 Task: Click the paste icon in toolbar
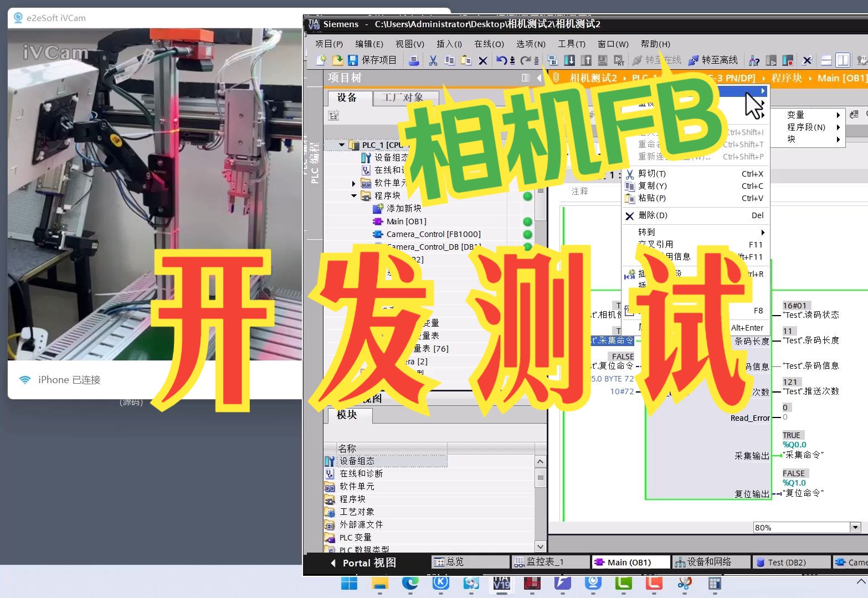466,60
